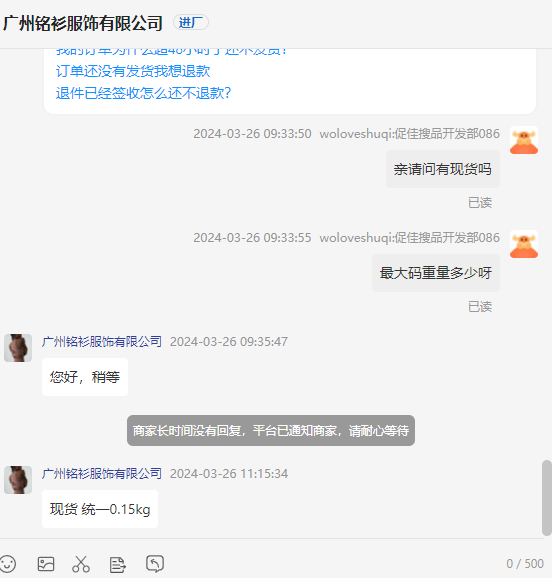Click seller name above 您好，稍等
This screenshot has height=578, width=552.
coord(102,342)
